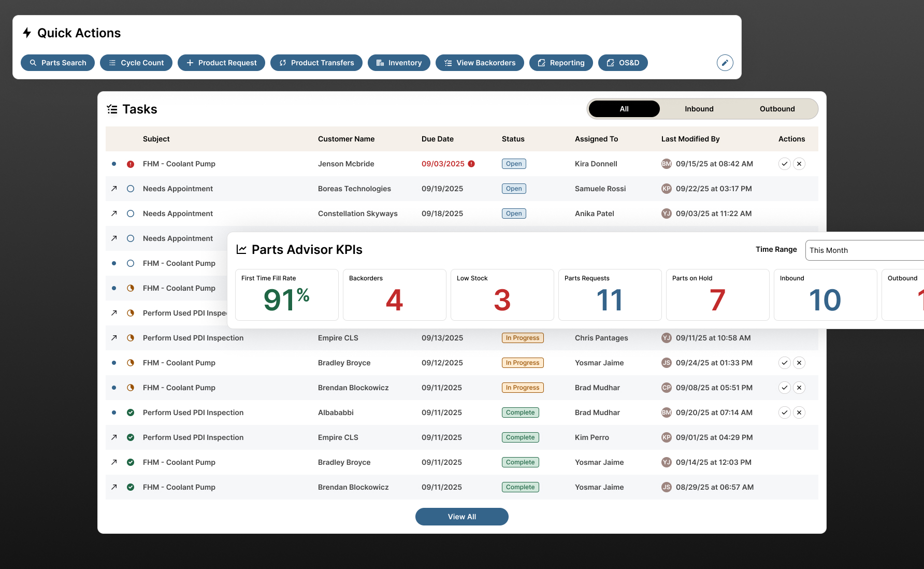The image size is (924, 569).
Task: Click customer name Albababbi
Action: coord(336,412)
